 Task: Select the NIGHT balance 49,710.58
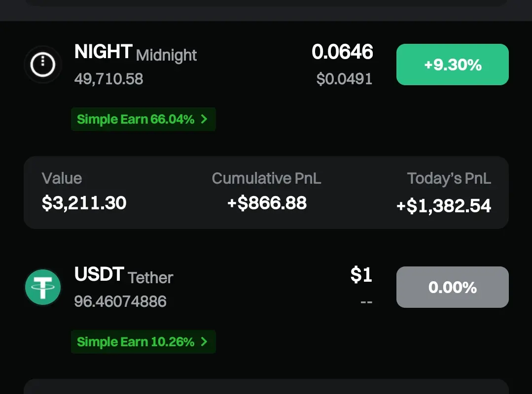pyautogui.click(x=108, y=79)
